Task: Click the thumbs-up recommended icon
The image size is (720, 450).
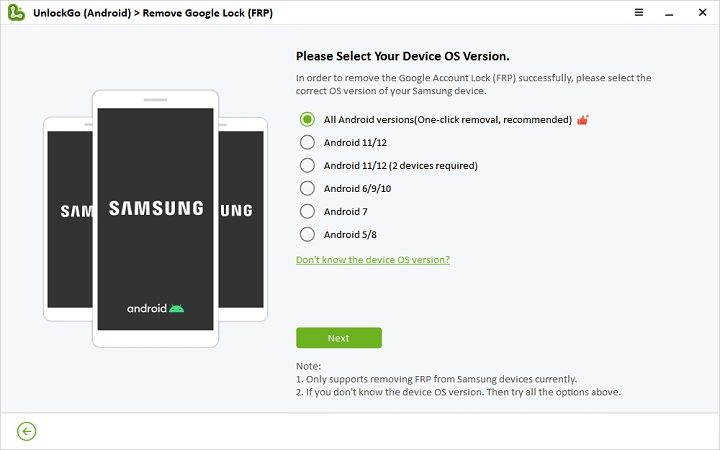Action: click(x=582, y=120)
